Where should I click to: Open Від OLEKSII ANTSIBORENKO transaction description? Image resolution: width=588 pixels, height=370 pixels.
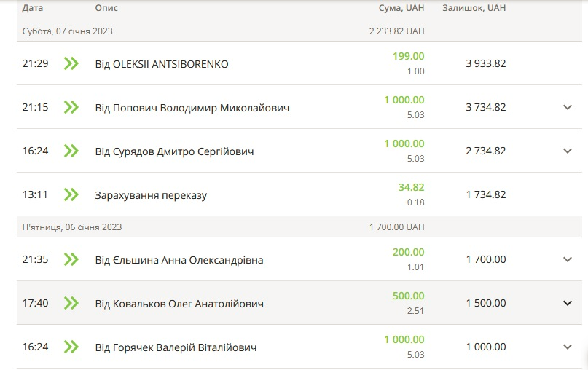(162, 64)
